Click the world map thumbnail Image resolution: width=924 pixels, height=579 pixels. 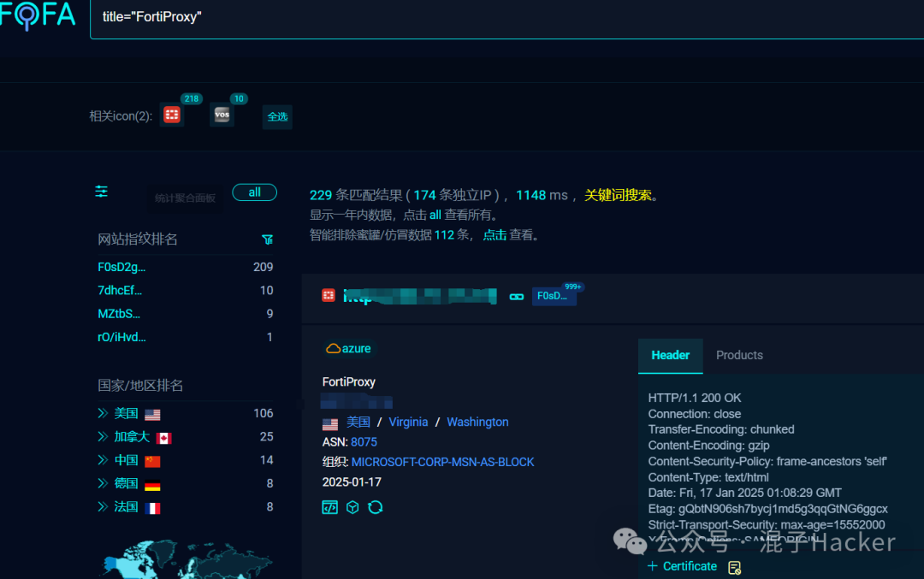pyautogui.click(x=187, y=559)
